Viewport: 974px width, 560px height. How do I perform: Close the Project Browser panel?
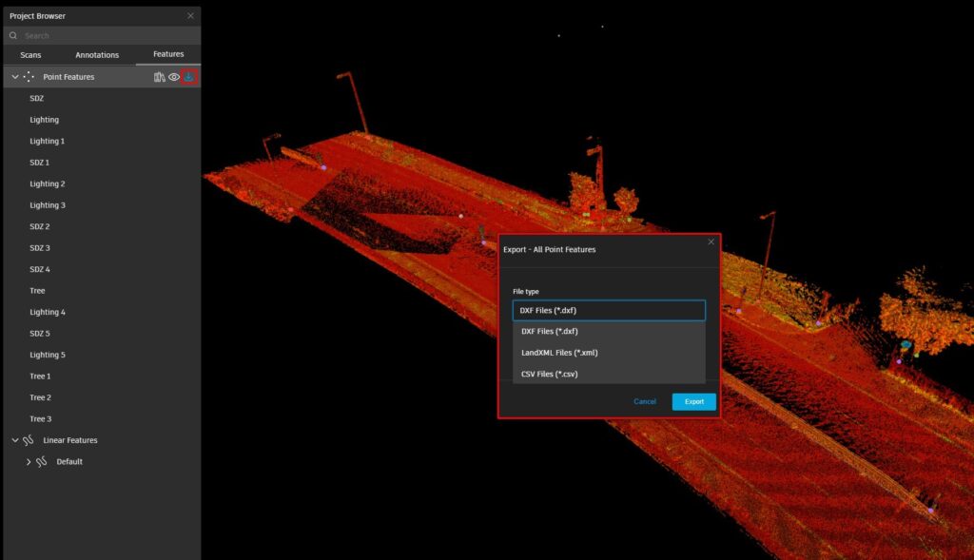click(x=190, y=16)
